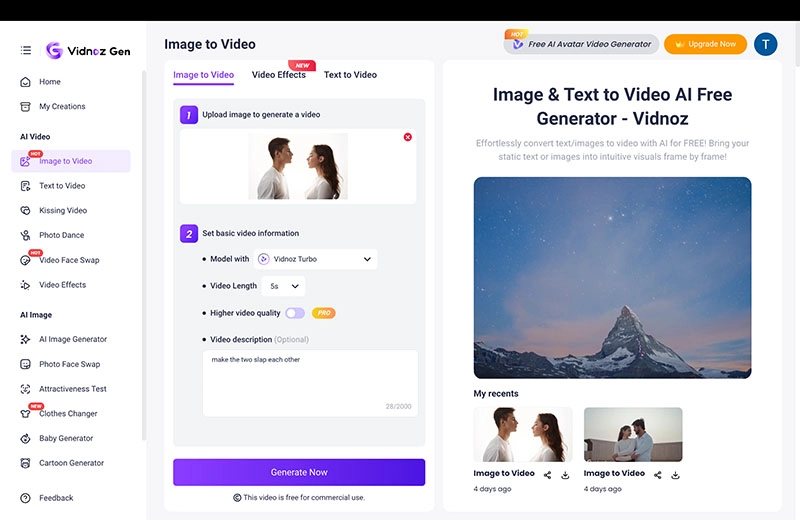
Task: Open the mountain night sky preview video
Action: tap(612, 278)
